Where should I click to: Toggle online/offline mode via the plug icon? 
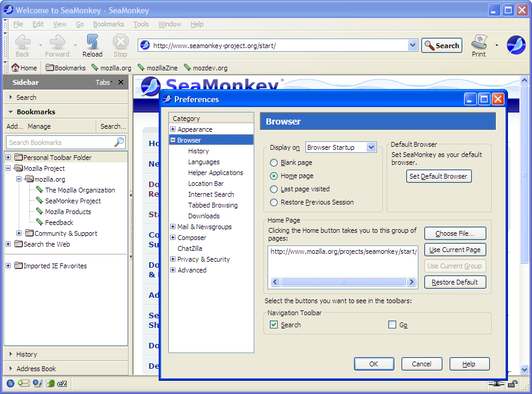coord(497,384)
